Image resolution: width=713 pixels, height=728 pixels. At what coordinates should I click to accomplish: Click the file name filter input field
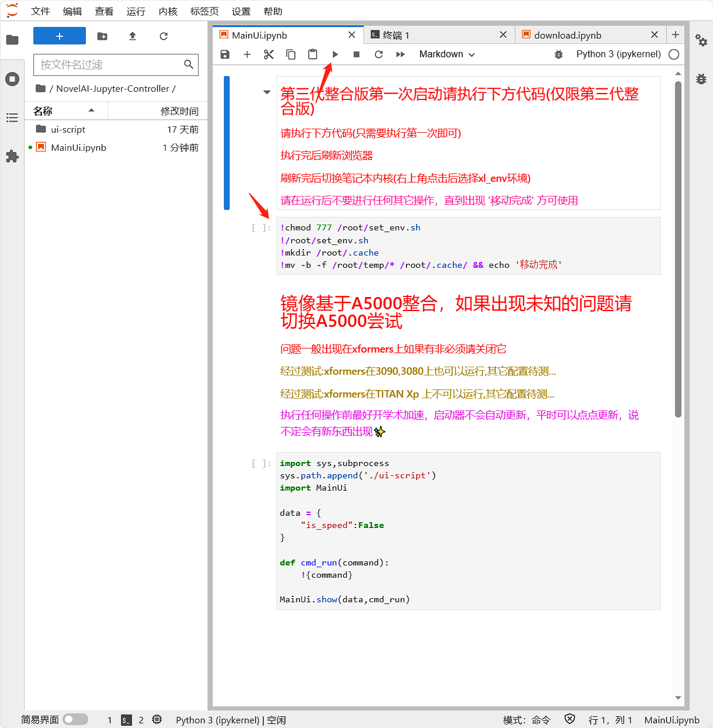coord(110,65)
